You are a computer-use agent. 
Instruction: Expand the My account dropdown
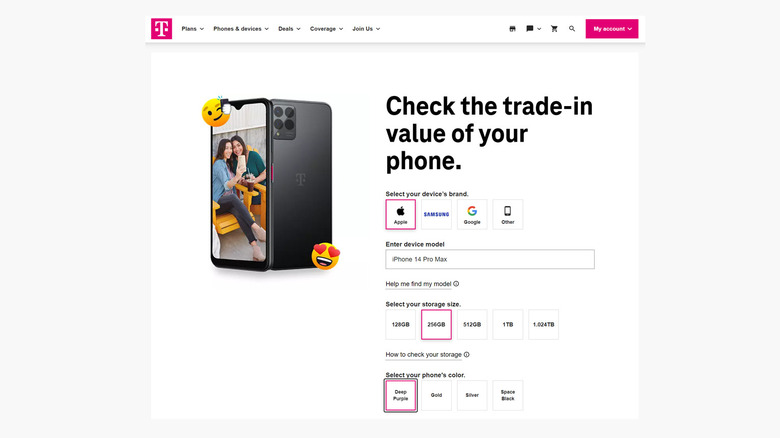(611, 29)
